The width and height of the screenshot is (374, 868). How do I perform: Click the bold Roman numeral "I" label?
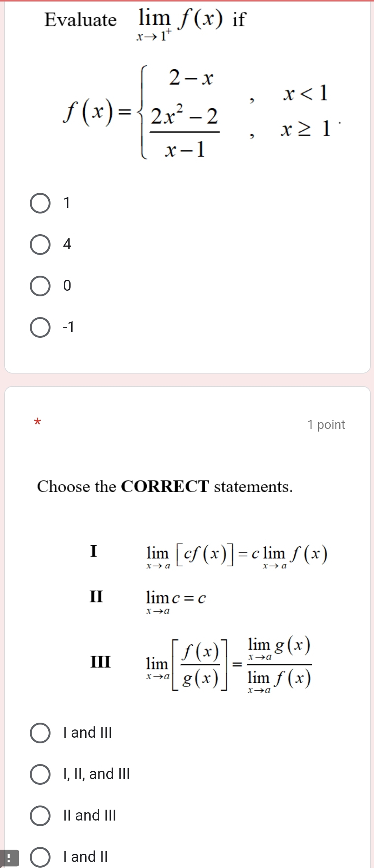coord(93,551)
